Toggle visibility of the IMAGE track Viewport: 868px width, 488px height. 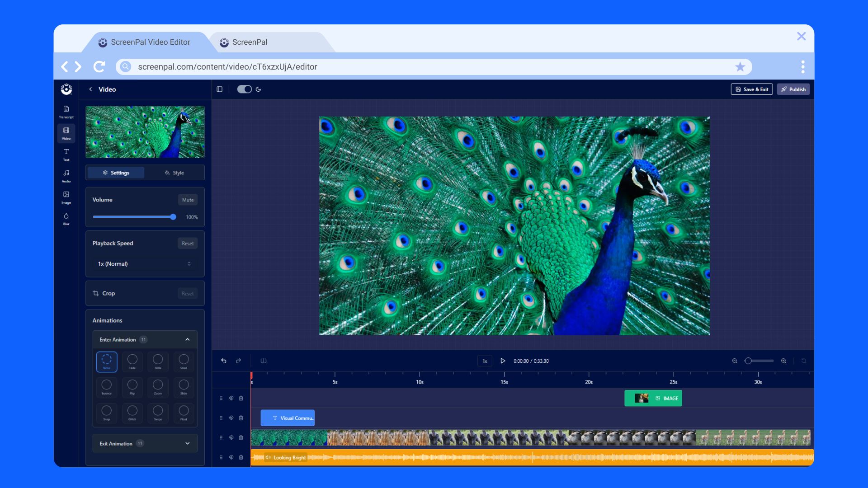click(x=231, y=398)
